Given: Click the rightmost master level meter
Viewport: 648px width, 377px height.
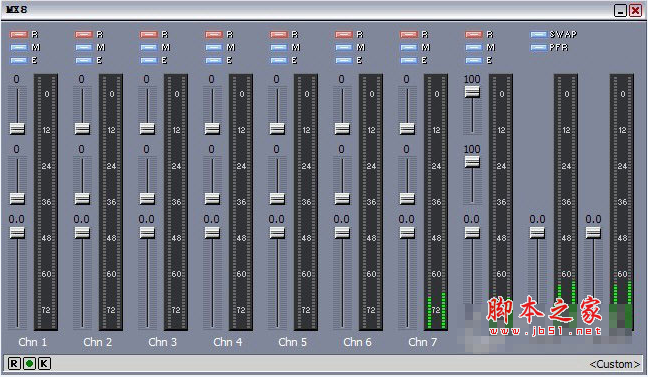Looking at the screenshot, I should [x=622, y=202].
